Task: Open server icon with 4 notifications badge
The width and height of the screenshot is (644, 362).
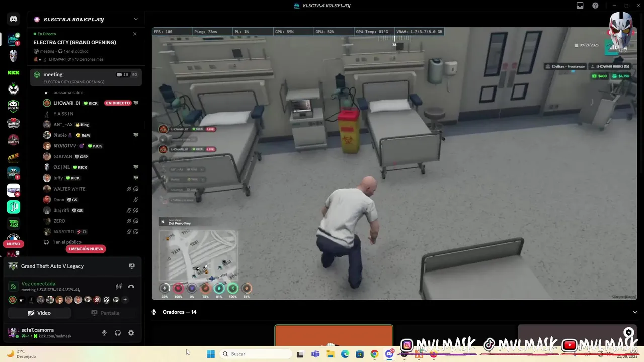Action: coord(14,190)
